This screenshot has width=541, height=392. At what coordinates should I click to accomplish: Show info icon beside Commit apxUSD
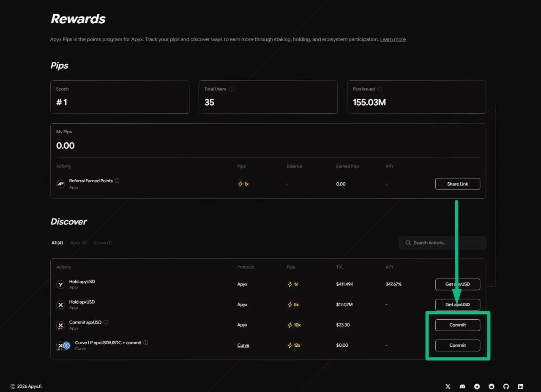[106, 322]
